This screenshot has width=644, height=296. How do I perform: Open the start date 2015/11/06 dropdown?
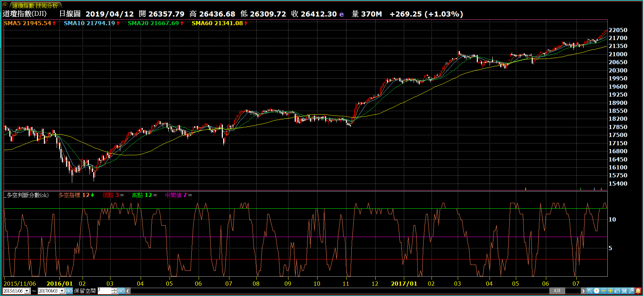27,291
